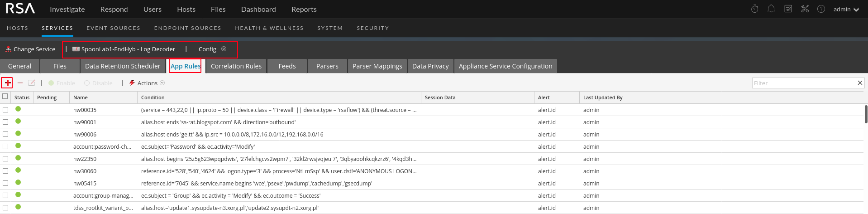868x214 pixels.
Task: Open the sliders preferences icon
Action: tap(788, 9)
